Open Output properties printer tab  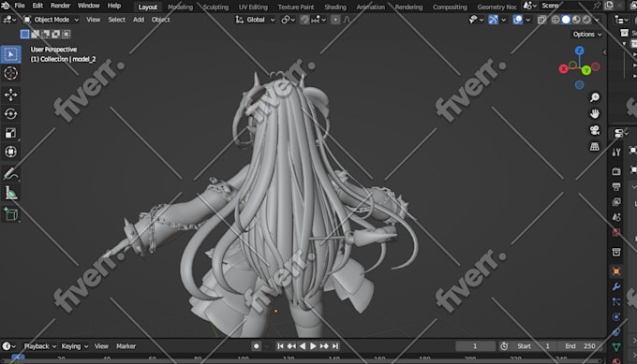(x=616, y=186)
